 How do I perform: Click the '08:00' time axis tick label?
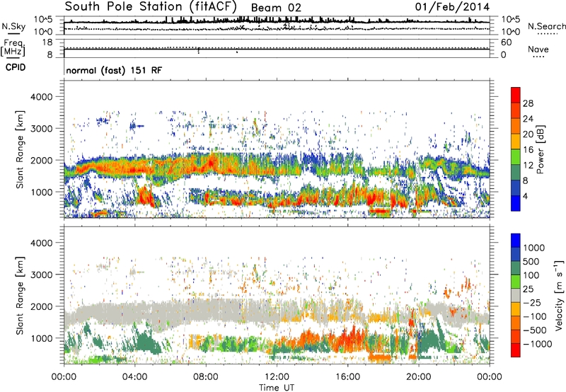point(206,377)
